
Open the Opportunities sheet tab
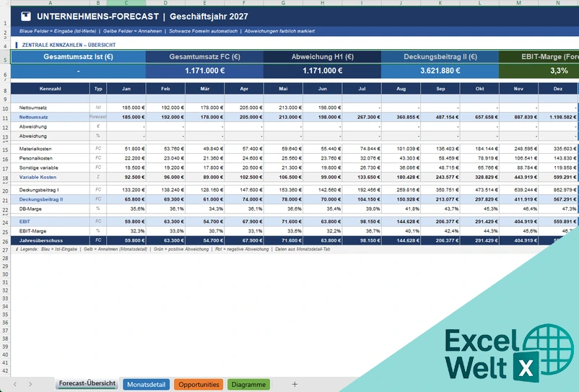tap(199, 384)
